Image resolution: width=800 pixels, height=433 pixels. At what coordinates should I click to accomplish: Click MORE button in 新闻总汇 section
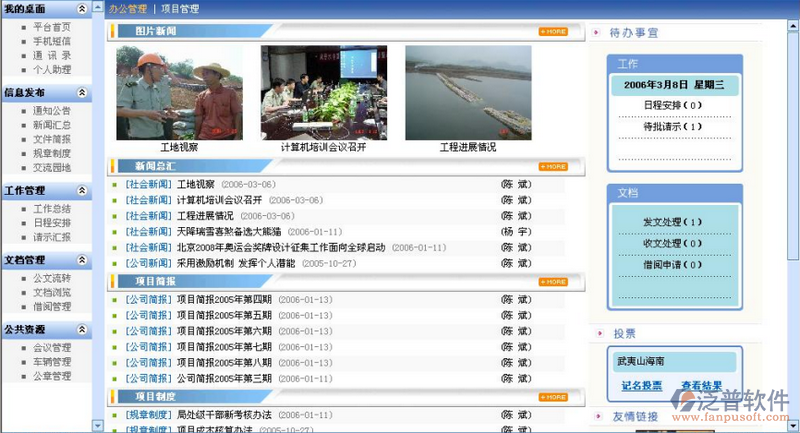(x=553, y=166)
